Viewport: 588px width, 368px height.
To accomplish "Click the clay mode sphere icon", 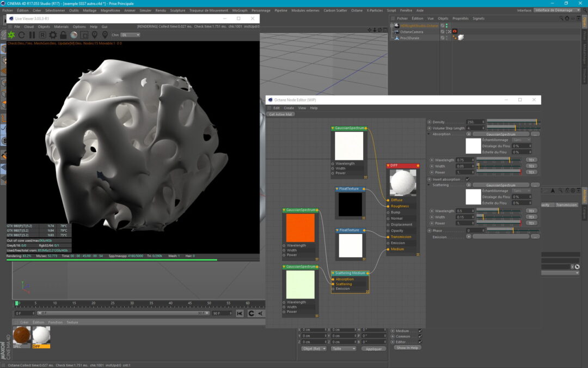I will coord(73,35).
